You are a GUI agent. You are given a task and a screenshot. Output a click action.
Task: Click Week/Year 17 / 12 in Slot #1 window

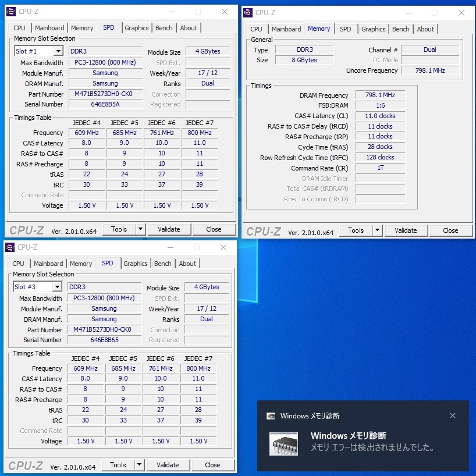(x=208, y=73)
